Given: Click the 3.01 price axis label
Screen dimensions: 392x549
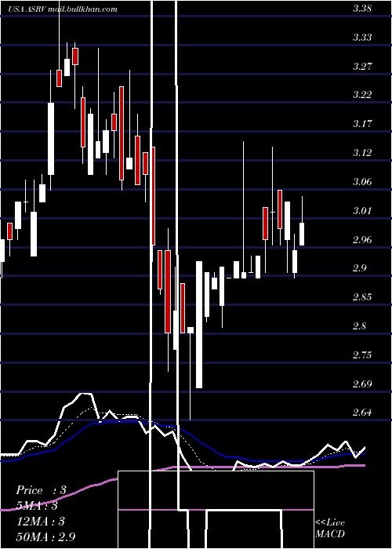Looking at the screenshot, I should pos(362,211).
